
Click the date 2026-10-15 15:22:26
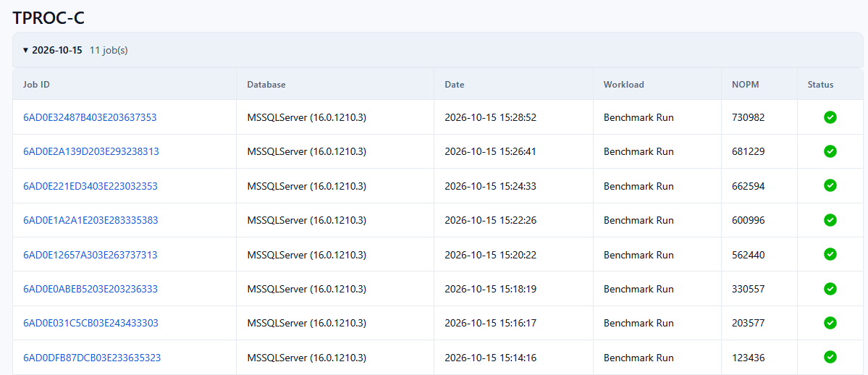(x=490, y=220)
